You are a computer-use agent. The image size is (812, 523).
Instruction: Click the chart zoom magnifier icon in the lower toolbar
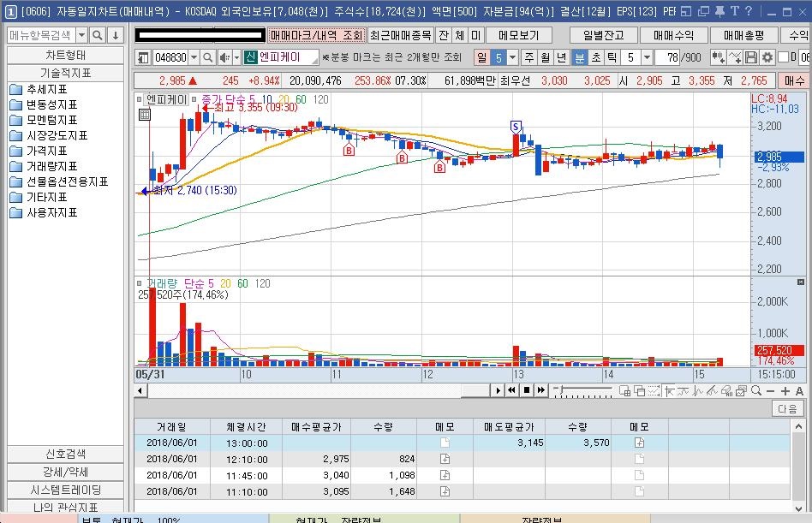coord(756,390)
